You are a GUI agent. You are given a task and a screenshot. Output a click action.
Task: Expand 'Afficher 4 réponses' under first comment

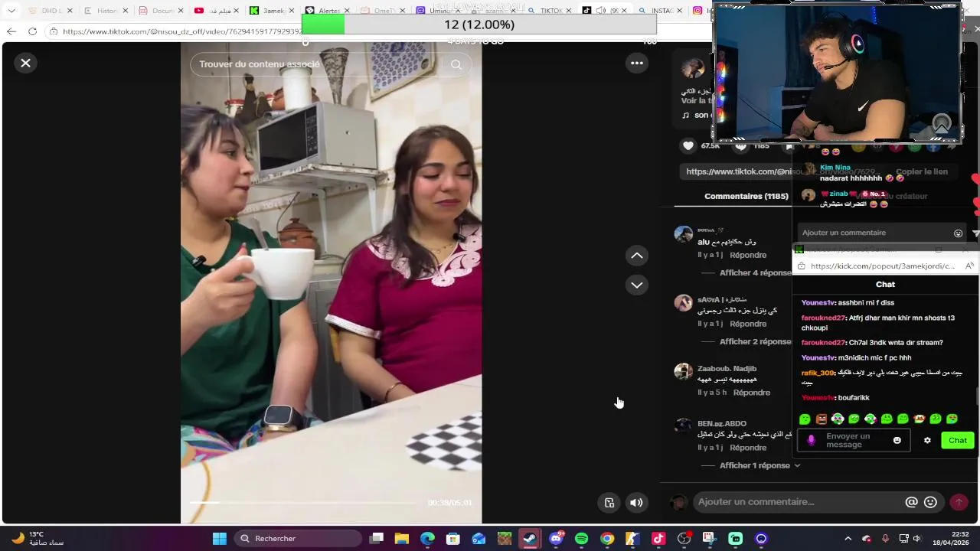pyautogui.click(x=755, y=272)
